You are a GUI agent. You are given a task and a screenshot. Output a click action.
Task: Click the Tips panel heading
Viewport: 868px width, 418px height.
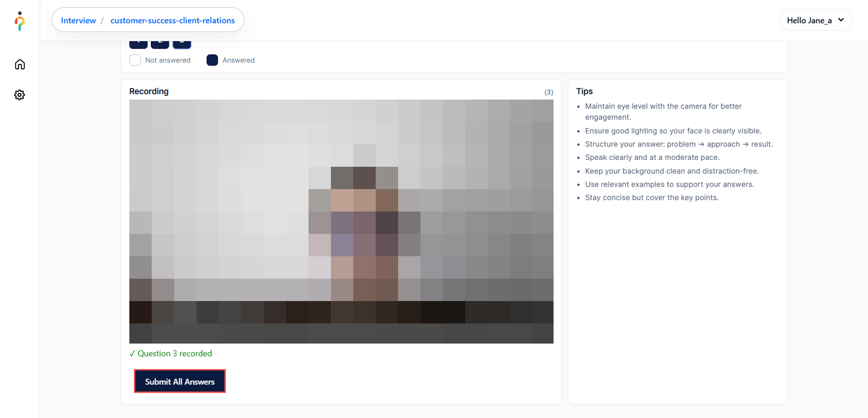[584, 91]
